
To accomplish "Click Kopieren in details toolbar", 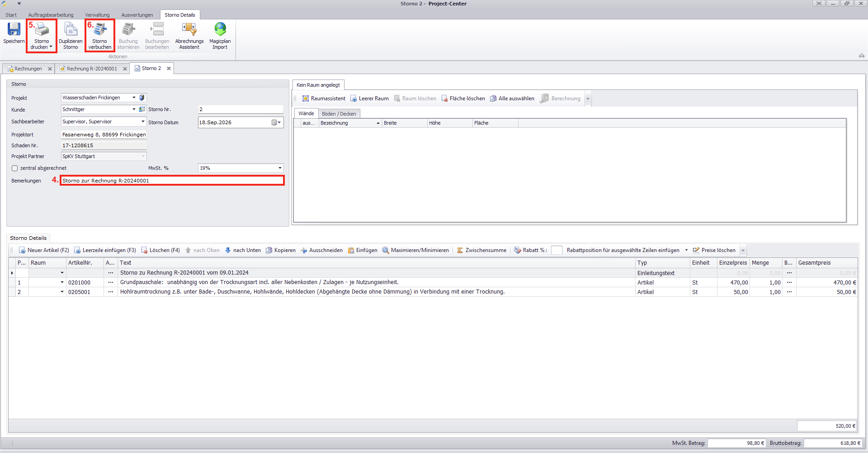I will coord(281,250).
